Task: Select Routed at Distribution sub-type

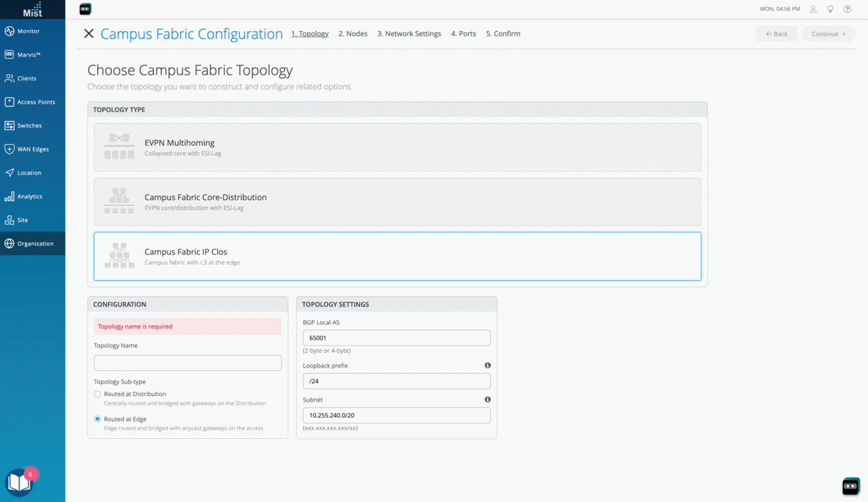Action: point(98,394)
